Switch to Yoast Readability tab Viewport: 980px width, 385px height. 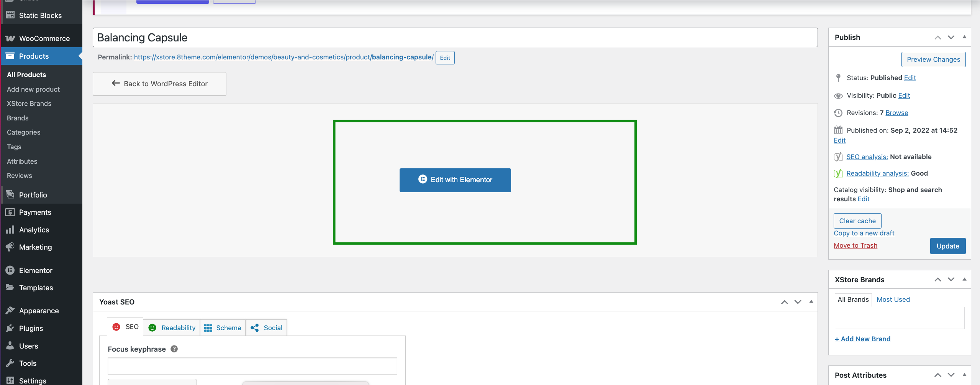[x=172, y=328]
